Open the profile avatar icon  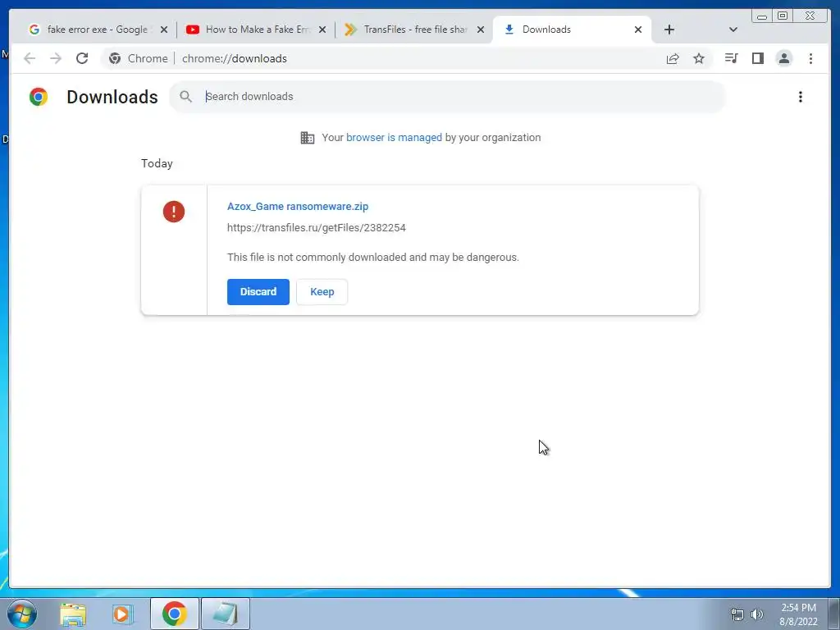[783, 58]
